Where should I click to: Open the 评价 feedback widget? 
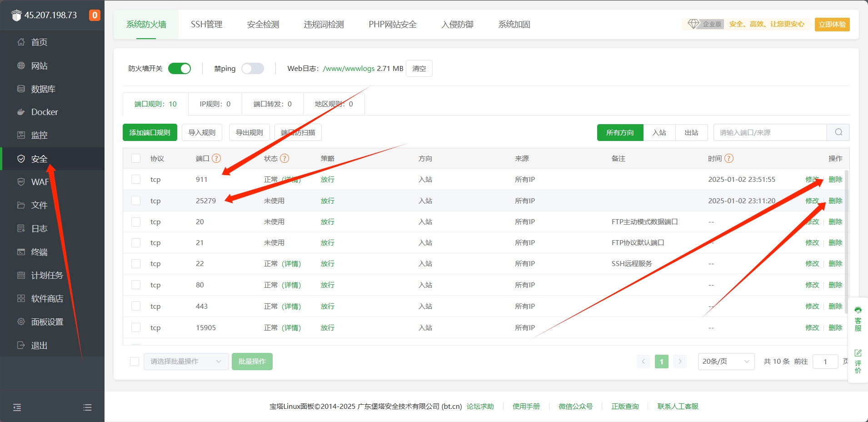(x=858, y=362)
